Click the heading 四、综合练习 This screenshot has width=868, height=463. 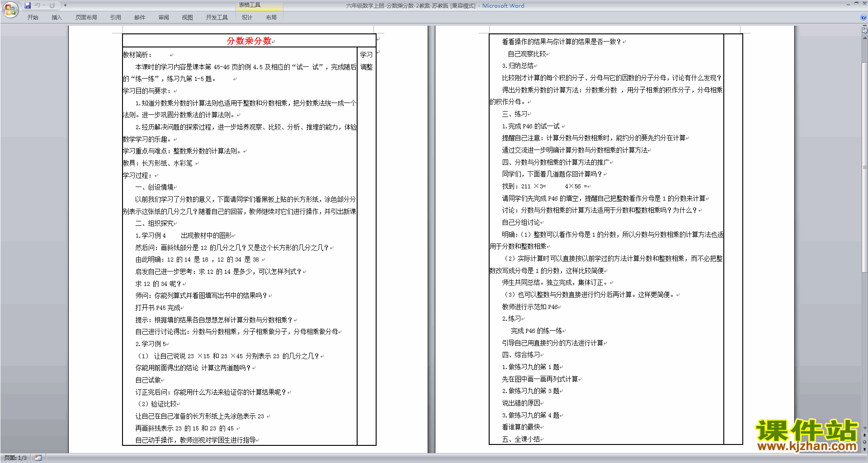(x=521, y=355)
